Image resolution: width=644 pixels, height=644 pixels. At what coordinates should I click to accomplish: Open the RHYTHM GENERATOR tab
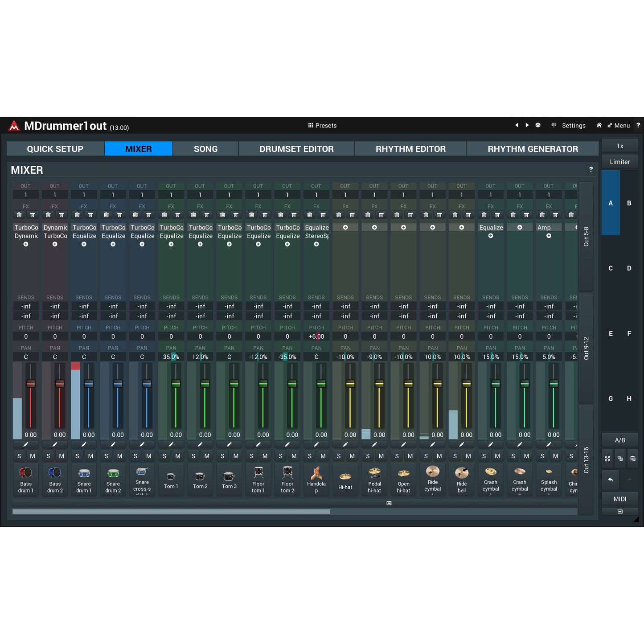(532, 148)
